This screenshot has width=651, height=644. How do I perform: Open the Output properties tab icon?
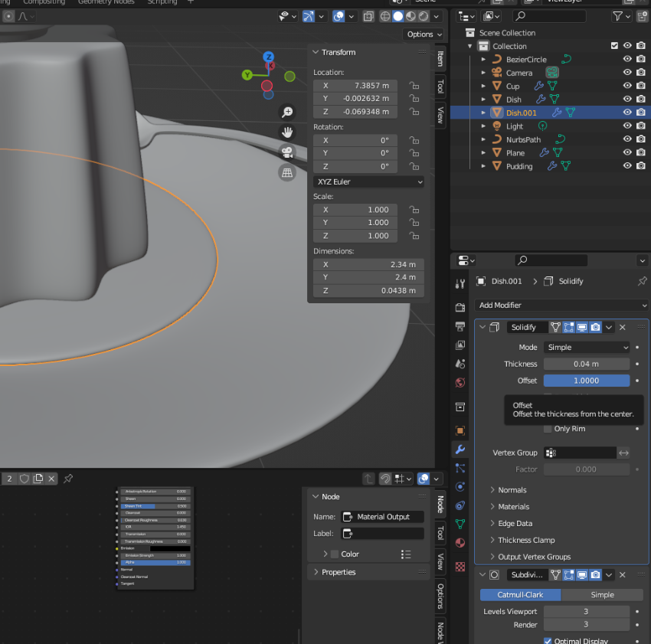[x=460, y=326]
